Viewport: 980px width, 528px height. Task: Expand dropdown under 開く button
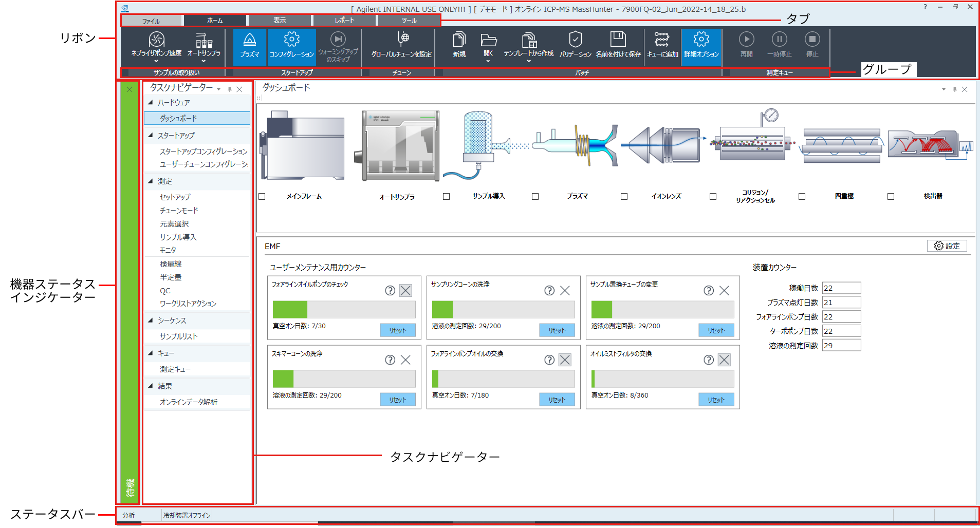pyautogui.click(x=488, y=61)
